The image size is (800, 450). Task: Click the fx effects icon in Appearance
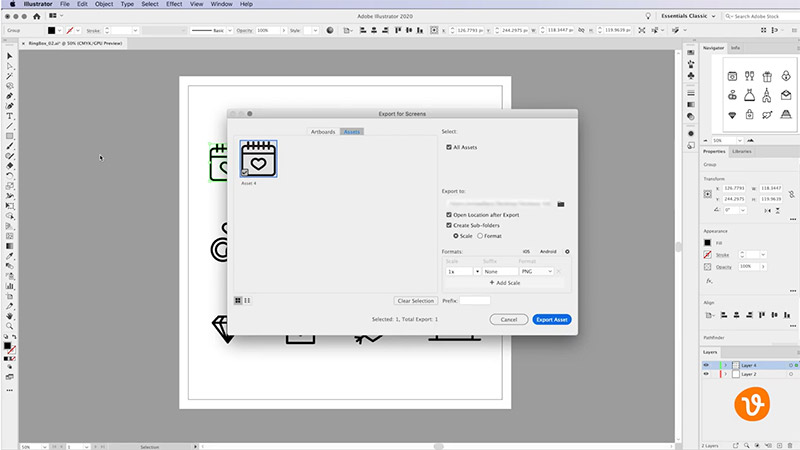point(709,281)
